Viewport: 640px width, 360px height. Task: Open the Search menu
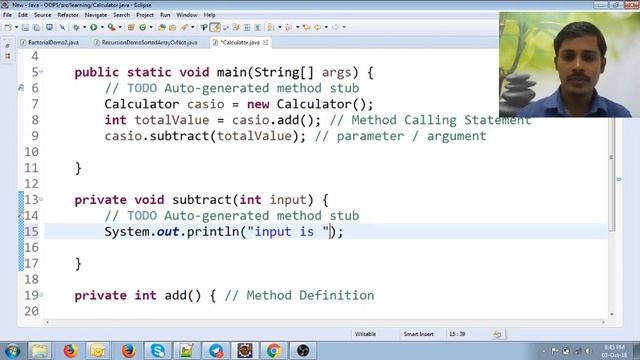(x=121, y=15)
